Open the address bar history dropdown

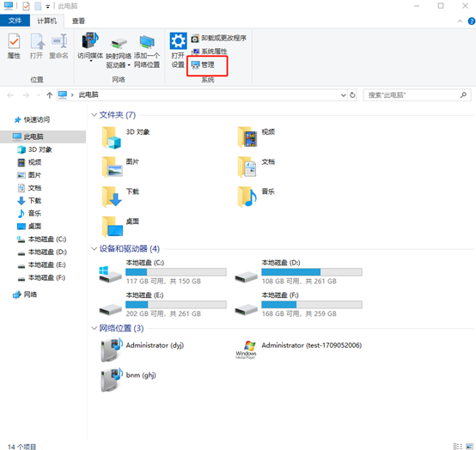pyautogui.click(x=343, y=95)
